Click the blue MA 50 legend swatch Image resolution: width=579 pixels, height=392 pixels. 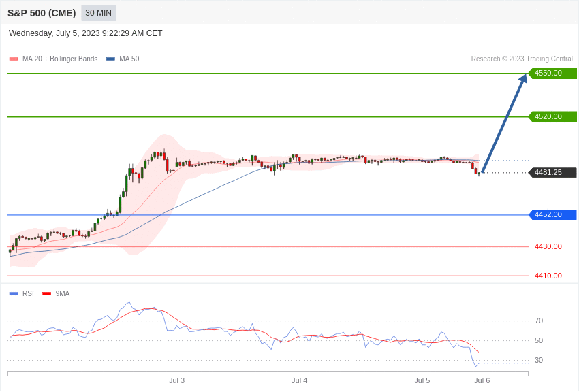(110, 59)
